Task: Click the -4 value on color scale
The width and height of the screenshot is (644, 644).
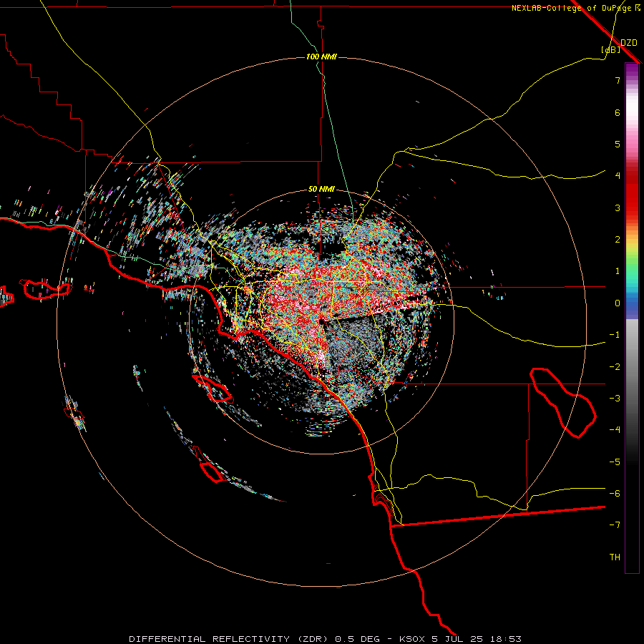Action: point(615,429)
